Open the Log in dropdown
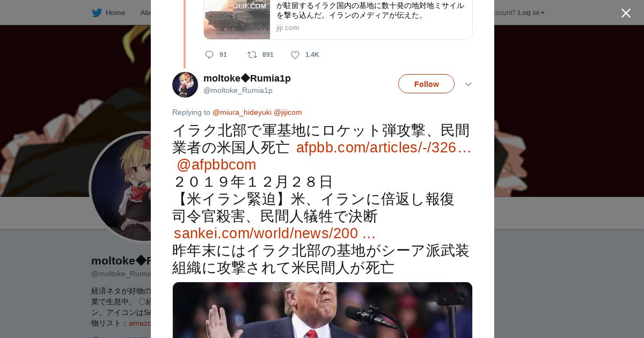This screenshot has width=644, height=338. click(531, 12)
